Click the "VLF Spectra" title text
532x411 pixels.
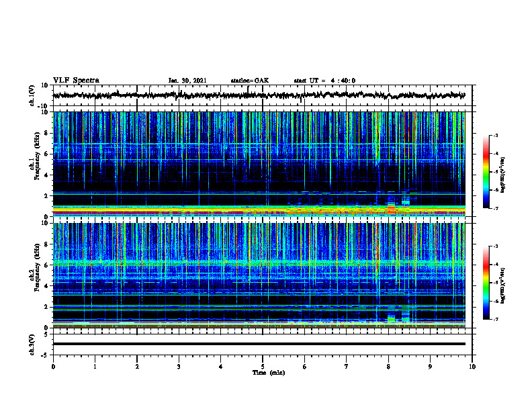coord(77,80)
